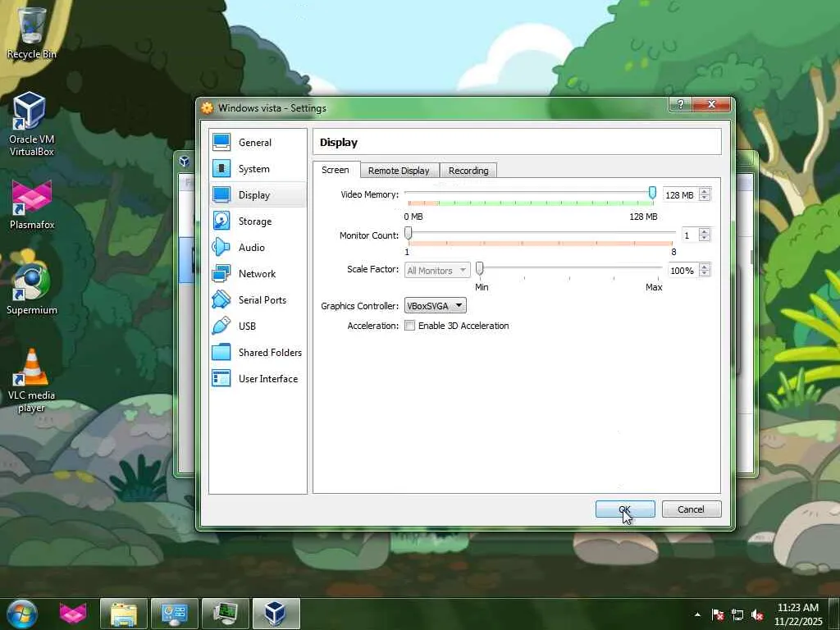Click the Video Memory 128 MB field
840x630 pixels.
click(682, 195)
